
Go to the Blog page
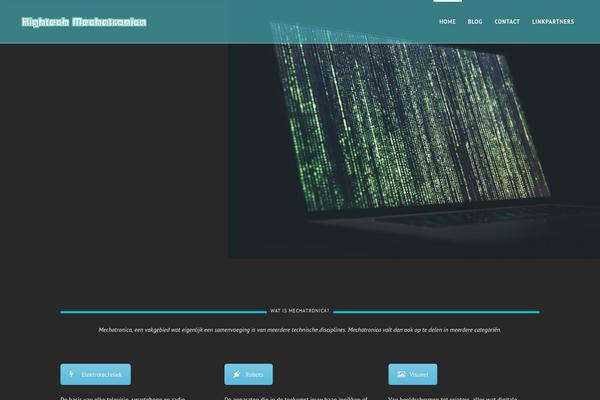pos(475,22)
